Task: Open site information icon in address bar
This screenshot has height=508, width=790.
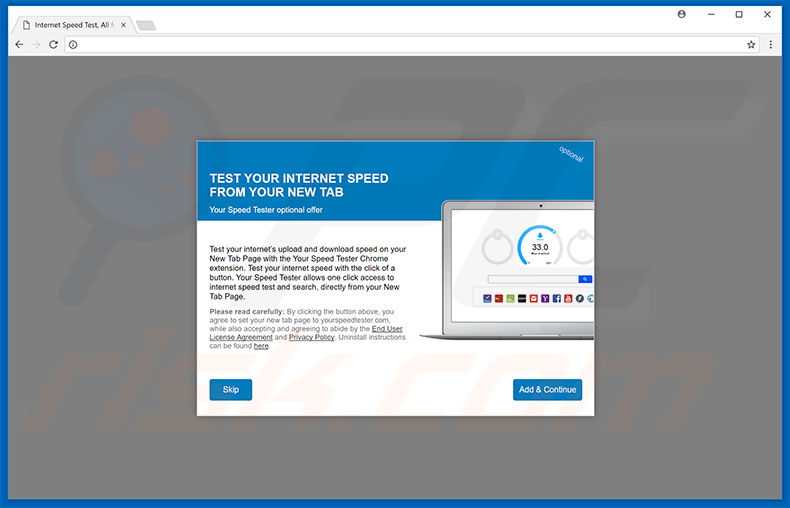Action: tap(73, 45)
